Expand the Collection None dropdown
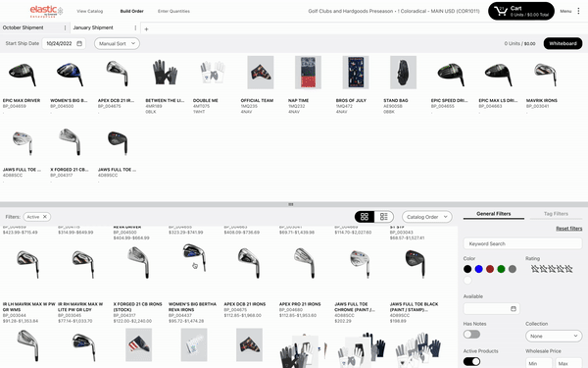Screen dimensions: 588x368 tap(554, 336)
